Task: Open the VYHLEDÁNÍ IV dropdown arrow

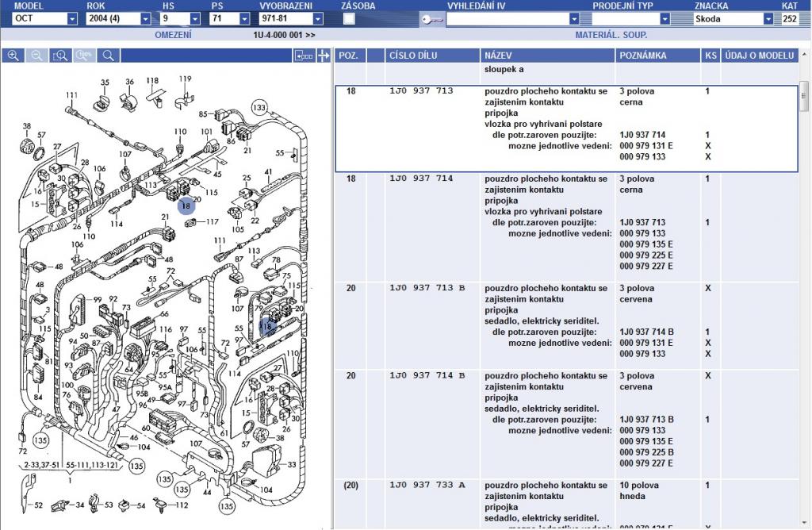Action: (574, 19)
